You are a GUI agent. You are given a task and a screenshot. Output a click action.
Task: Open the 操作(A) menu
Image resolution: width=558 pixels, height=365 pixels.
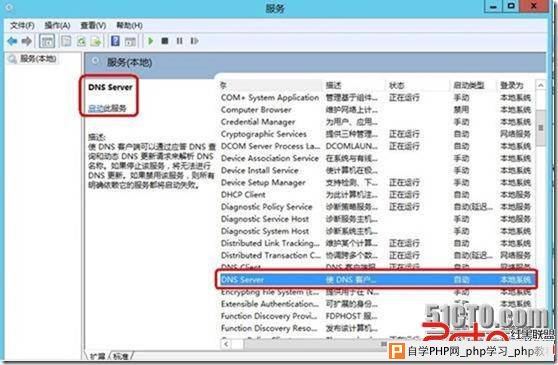(57, 25)
